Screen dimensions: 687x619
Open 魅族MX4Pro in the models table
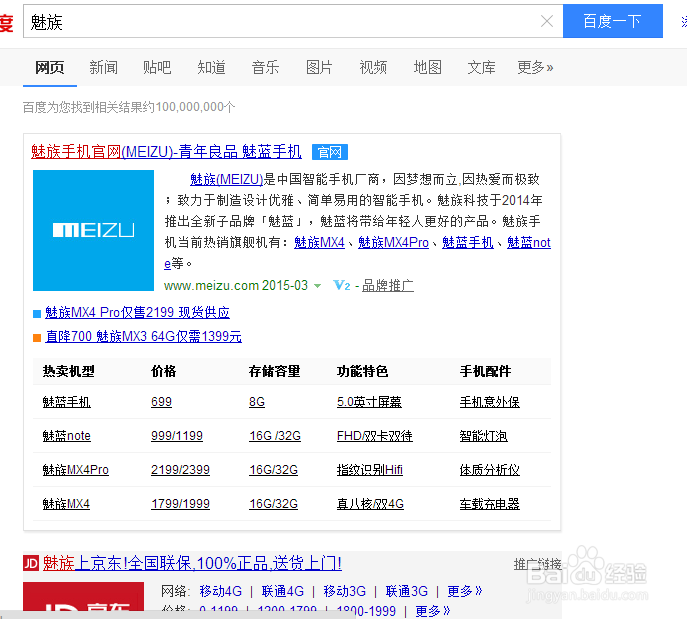75,470
